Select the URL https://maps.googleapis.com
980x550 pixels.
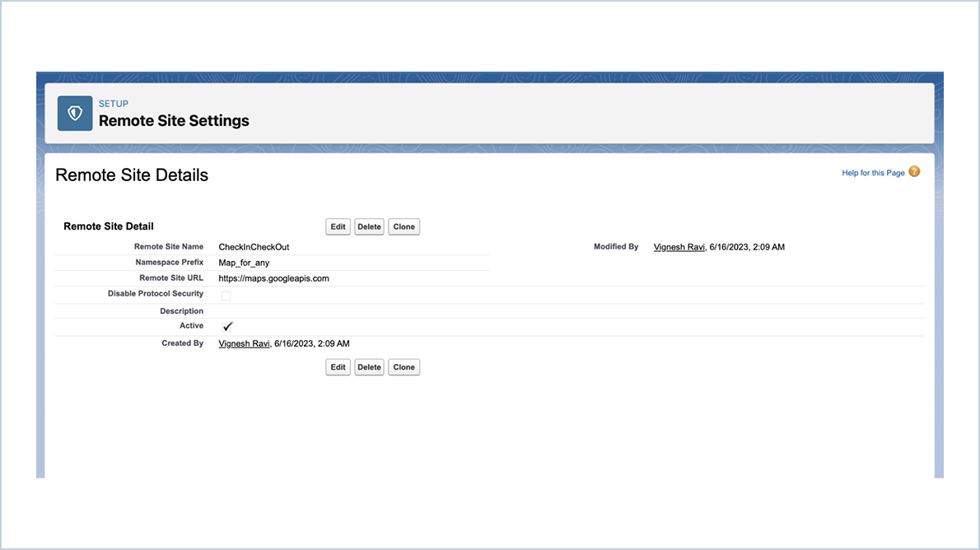tap(273, 277)
